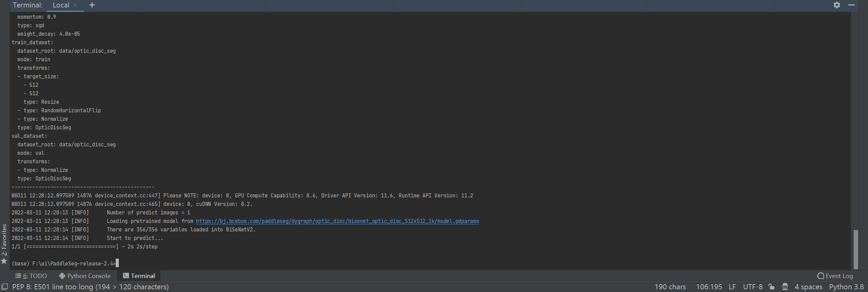Follow the bcebos model.pdparams link

[337, 221]
